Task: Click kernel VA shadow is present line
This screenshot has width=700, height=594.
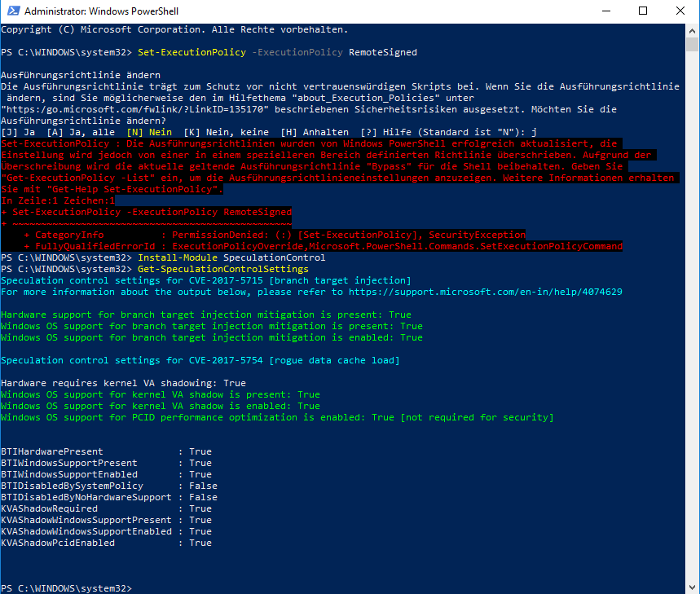Action: [x=161, y=394]
